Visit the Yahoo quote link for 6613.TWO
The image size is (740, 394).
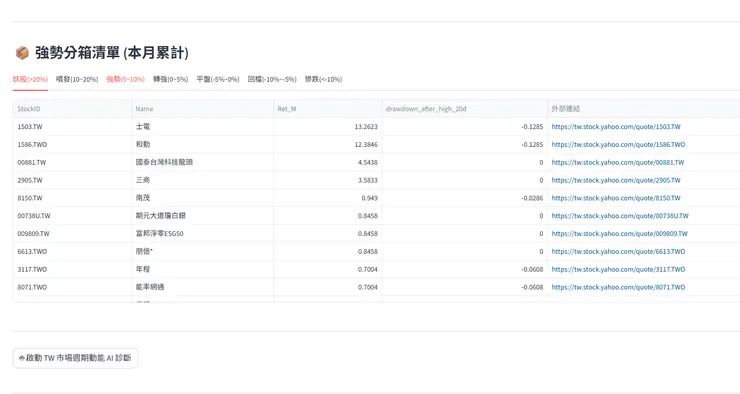point(618,251)
